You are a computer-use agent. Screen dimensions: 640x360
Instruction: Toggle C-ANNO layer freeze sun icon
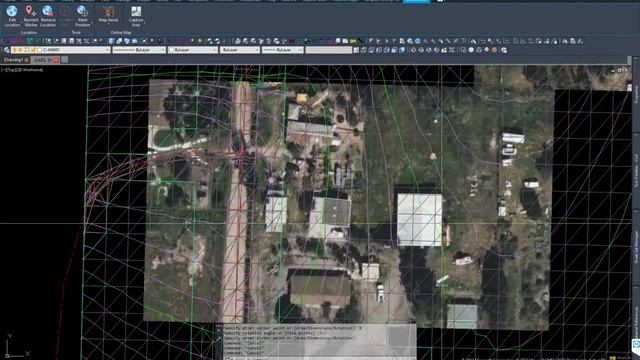[x=20, y=50]
